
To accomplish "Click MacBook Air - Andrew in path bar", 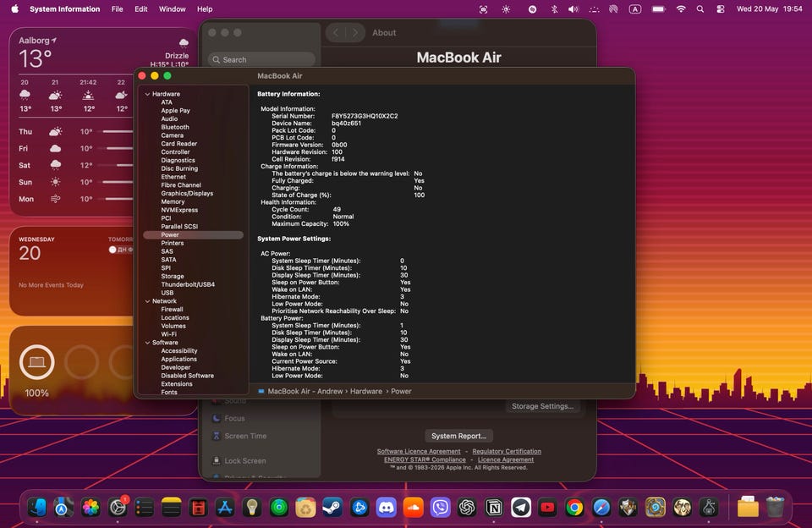I will pyautogui.click(x=305, y=392).
